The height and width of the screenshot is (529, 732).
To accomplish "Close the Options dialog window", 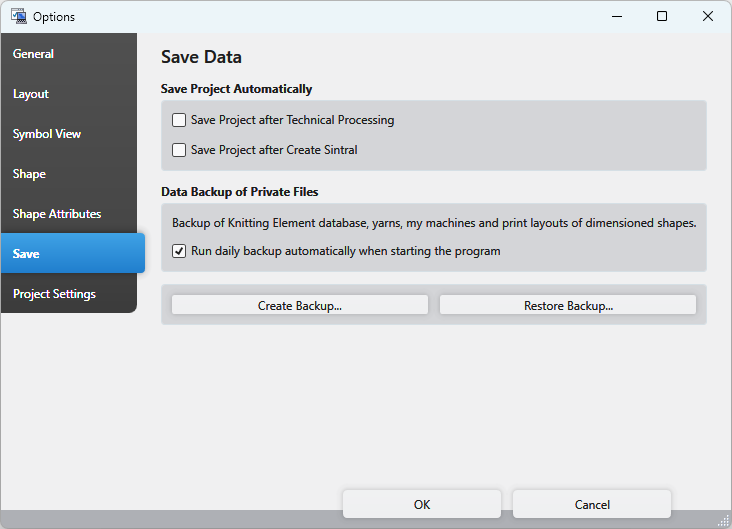I will 708,16.
